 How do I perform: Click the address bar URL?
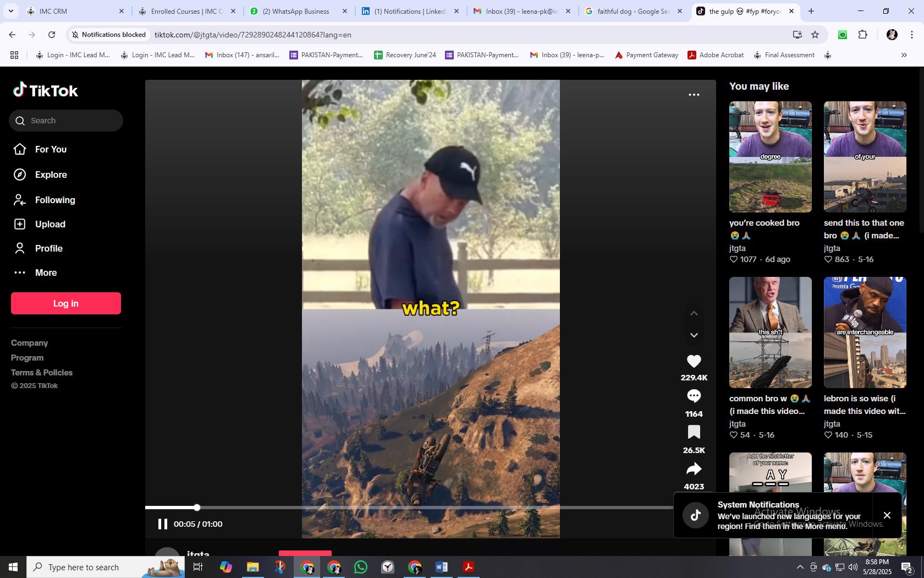point(253,35)
